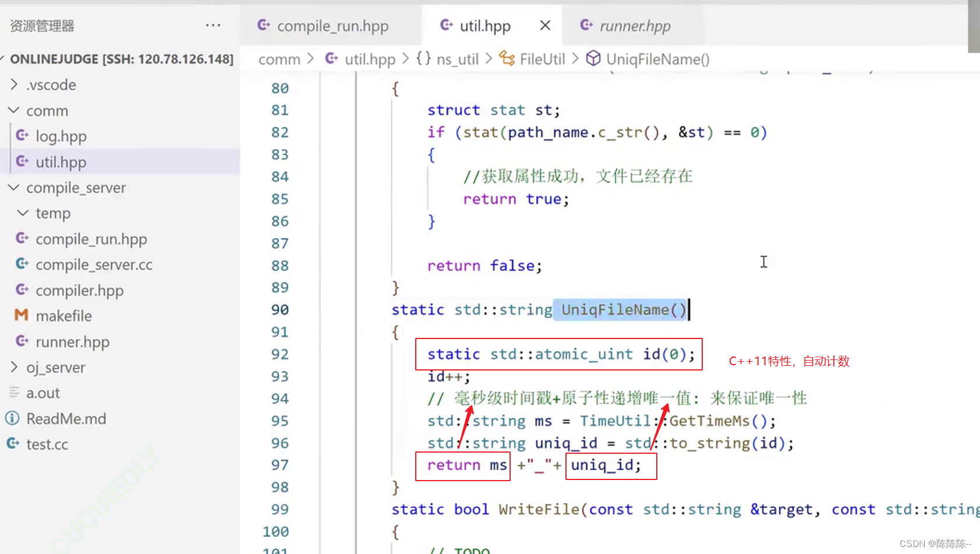This screenshot has height=554, width=980.
Task: Click the FileUtil class symbol icon
Action: click(x=507, y=59)
